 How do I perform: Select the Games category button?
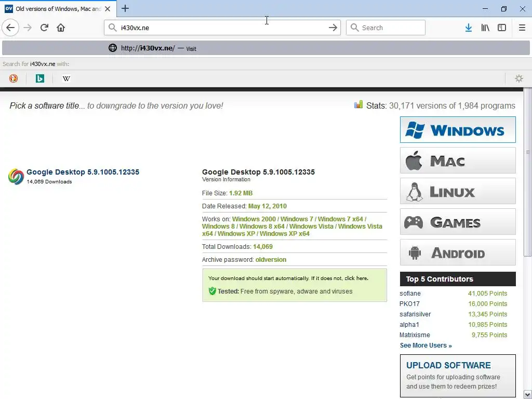point(458,221)
